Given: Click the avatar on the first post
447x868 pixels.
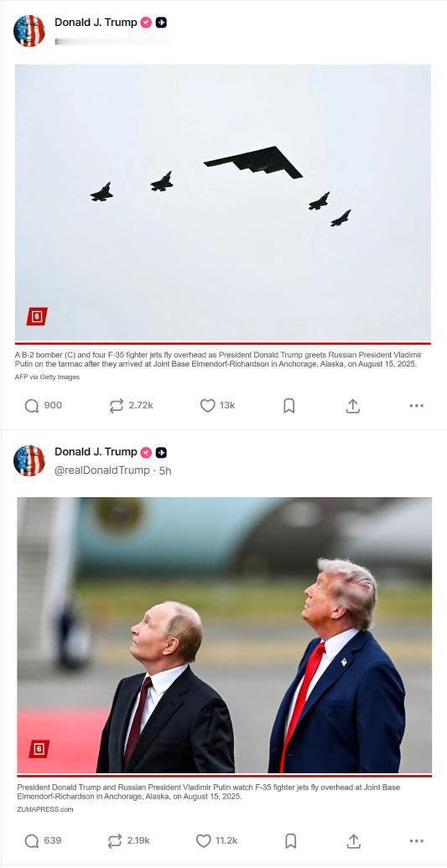Looking at the screenshot, I should (x=29, y=31).
